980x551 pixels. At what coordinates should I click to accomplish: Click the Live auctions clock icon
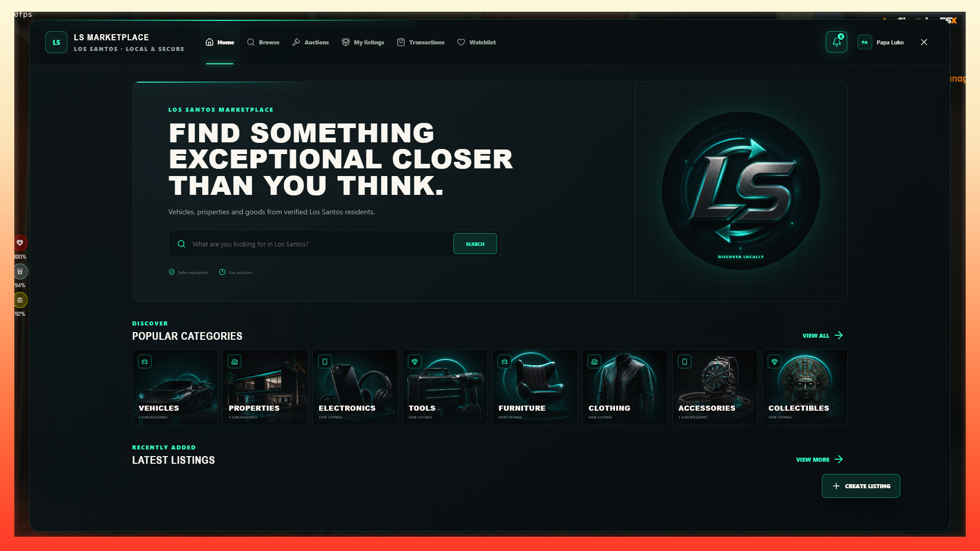coord(222,272)
